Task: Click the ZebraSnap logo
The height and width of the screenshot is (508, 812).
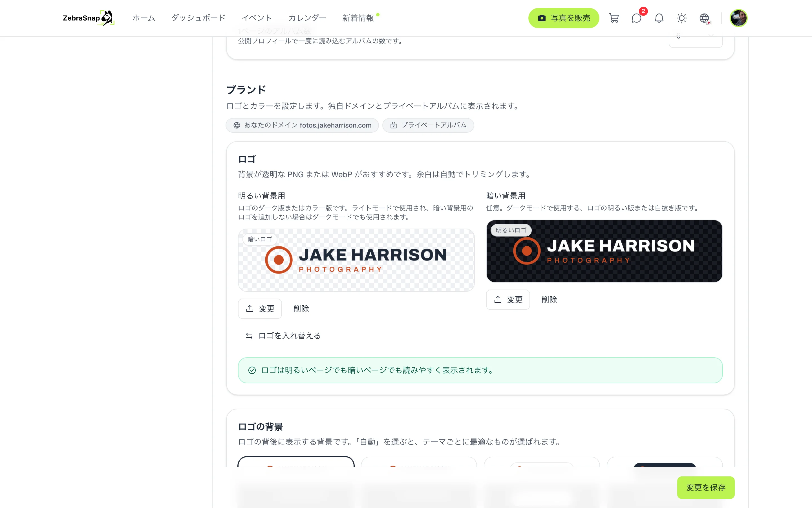Action: [89, 18]
